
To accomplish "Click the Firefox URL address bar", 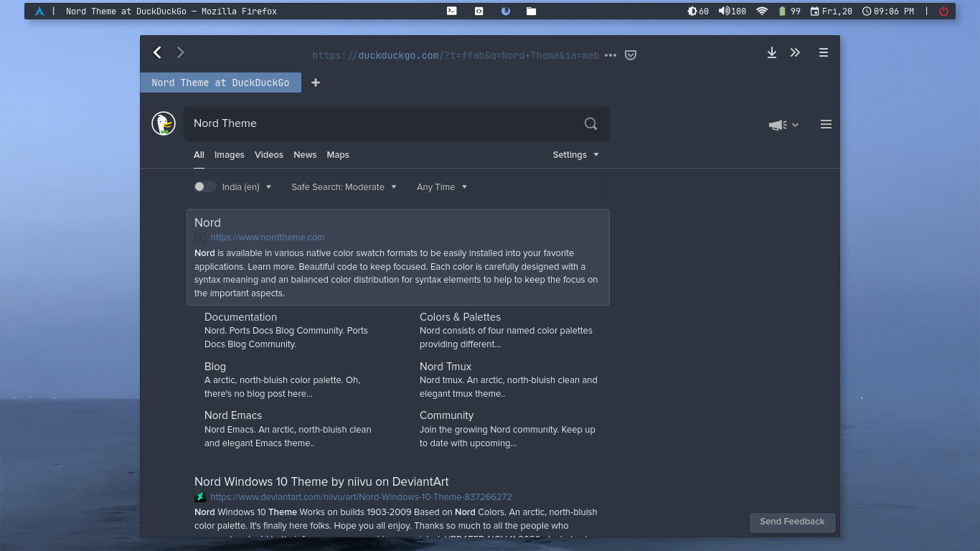I will point(456,55).
